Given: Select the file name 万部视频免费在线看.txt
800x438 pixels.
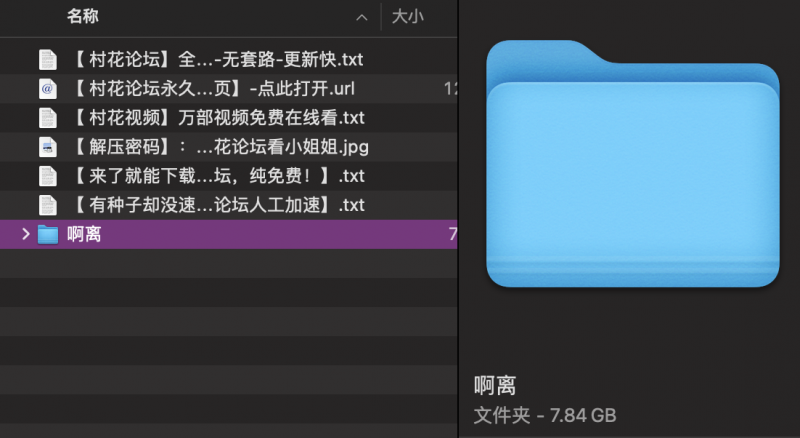Looking at the screenshot, I should coord(219,118).
